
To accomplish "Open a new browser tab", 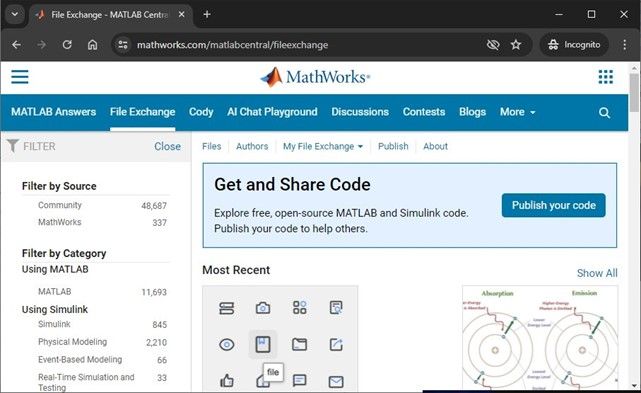I will [x=207, y=14].
